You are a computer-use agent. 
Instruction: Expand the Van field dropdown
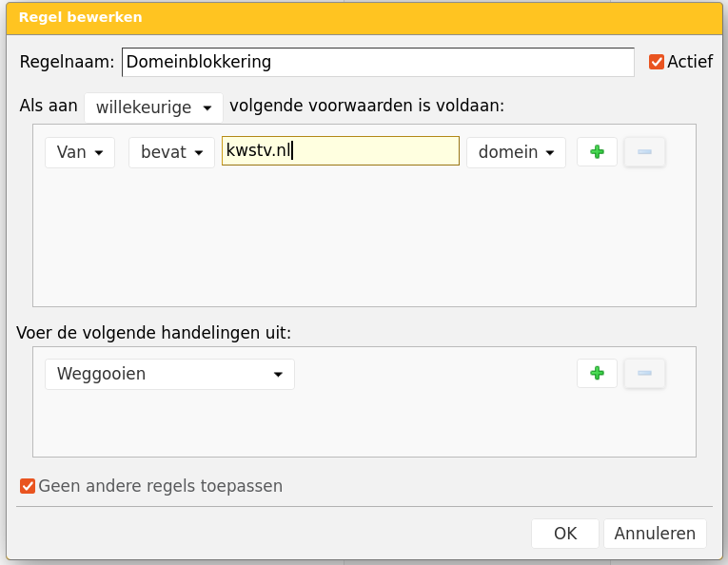coord(80,152)
